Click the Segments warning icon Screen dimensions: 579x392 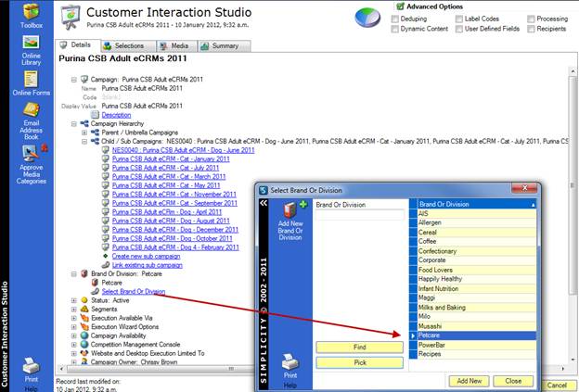click(x=84, y=309)
